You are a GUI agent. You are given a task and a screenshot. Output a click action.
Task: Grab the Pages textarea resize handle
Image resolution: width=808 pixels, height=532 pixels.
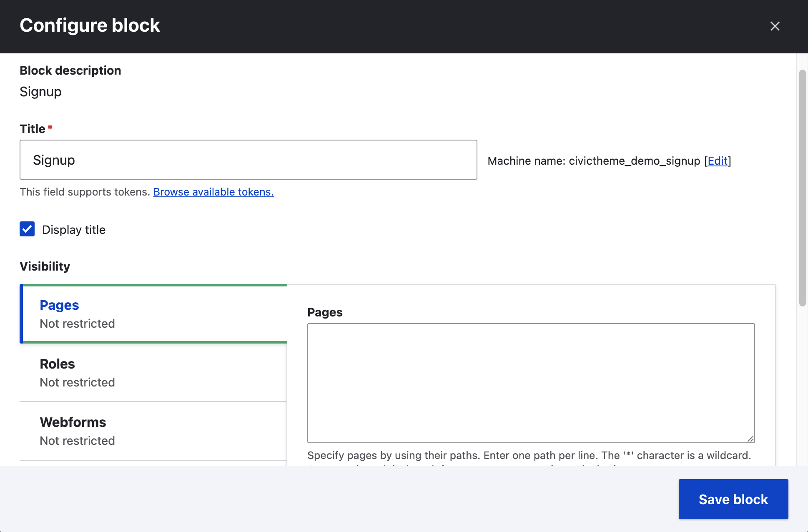tap(750, 439)
